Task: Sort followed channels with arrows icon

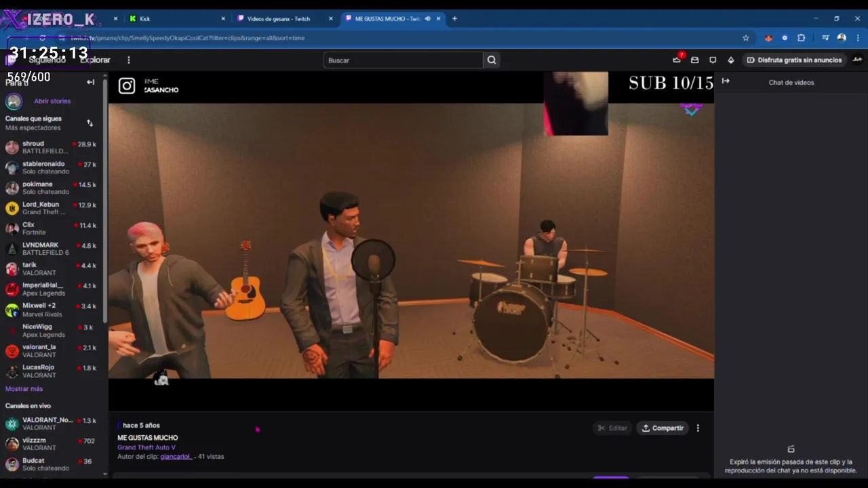Action: coord(90,123)
